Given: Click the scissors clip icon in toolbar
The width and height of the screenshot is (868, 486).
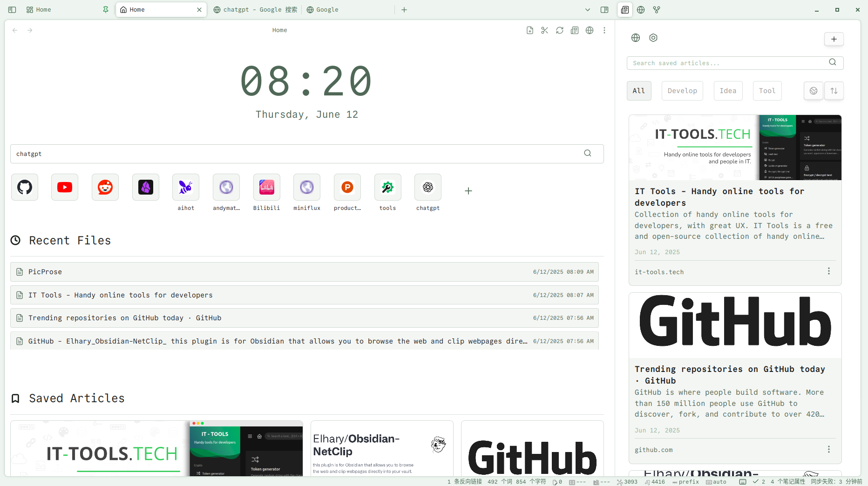Looking at the screenshot, I should pos(544,30).
